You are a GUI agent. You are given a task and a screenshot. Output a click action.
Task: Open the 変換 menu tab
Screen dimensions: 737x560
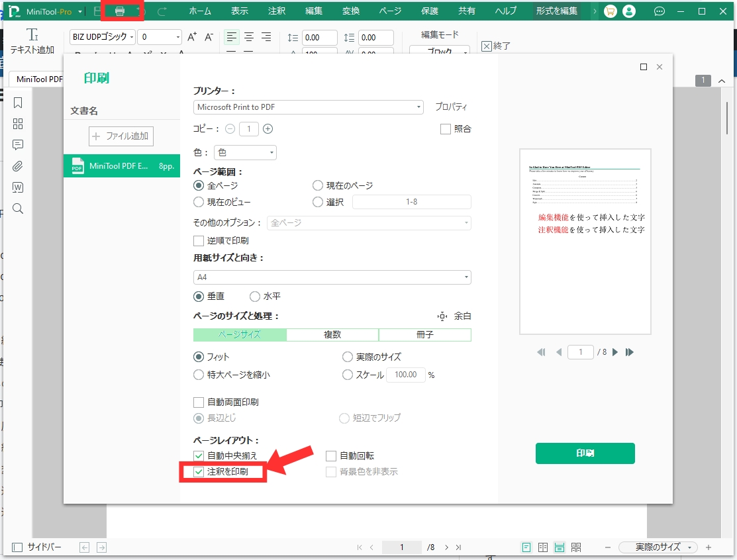tap(351, 11)
